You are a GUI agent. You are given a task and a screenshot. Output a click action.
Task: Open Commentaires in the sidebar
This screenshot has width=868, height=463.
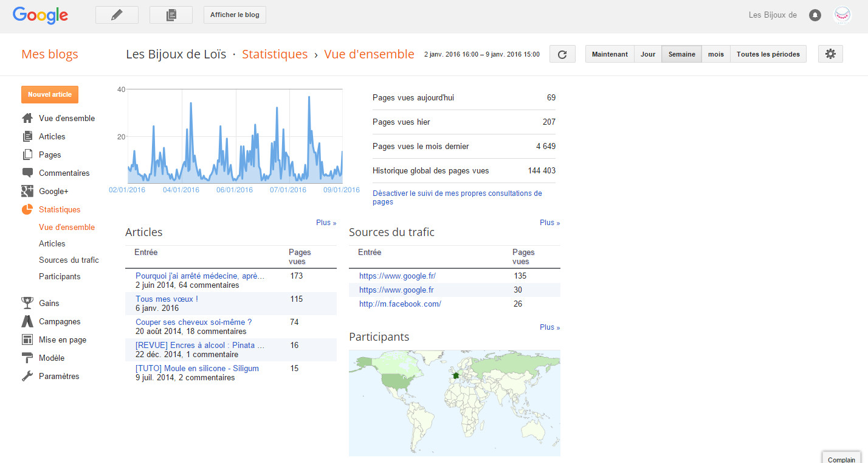point(64,173)
